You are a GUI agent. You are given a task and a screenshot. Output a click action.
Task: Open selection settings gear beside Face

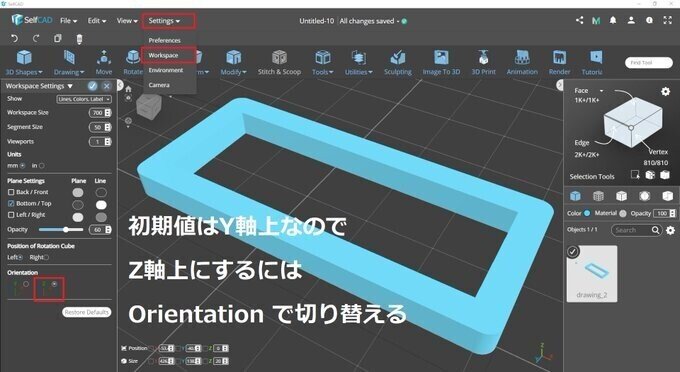tap(665, 91)
